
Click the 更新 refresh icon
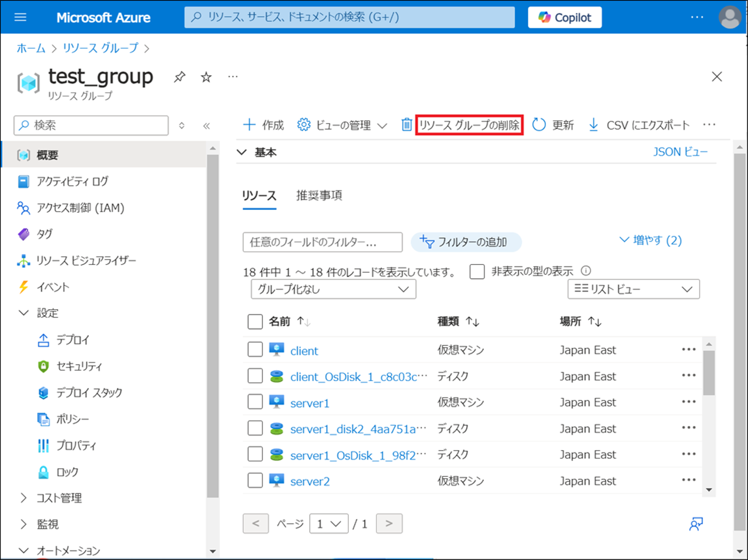click(539, 125)
